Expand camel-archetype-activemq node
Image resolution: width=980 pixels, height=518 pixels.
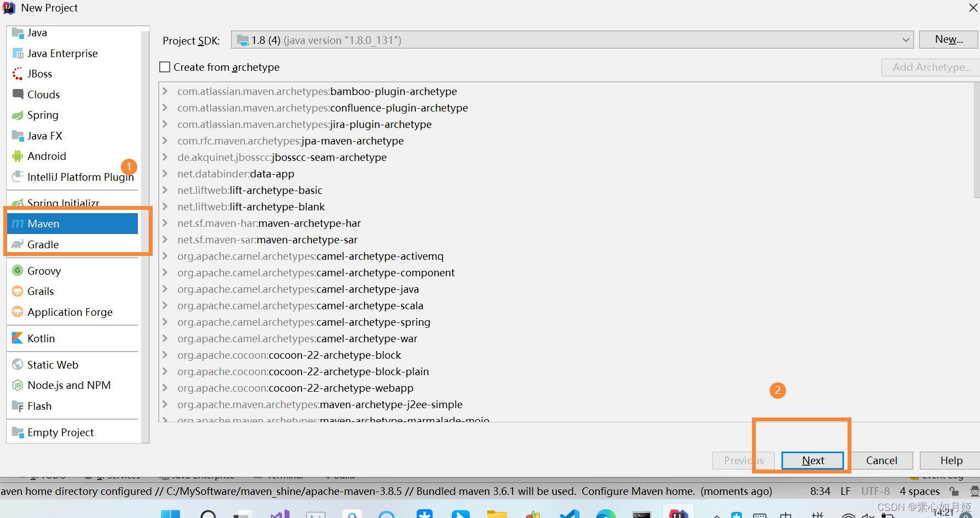click(x=165, y=256)
